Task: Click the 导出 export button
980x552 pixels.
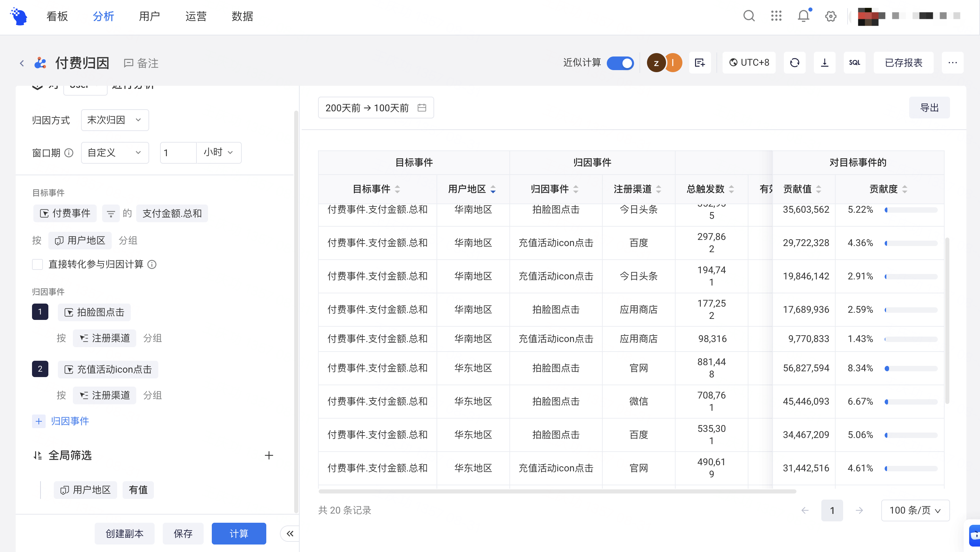Action: [x=929, y=107]
